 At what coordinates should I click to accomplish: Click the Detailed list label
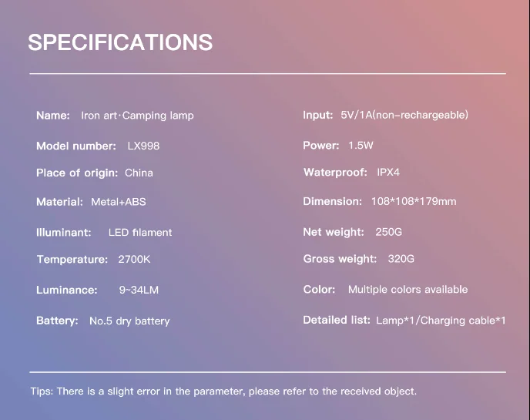pos(337,320)
